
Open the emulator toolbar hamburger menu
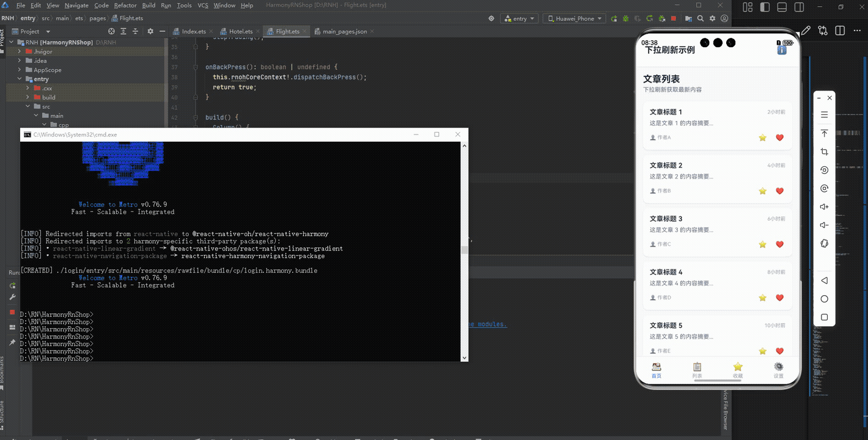824,115
